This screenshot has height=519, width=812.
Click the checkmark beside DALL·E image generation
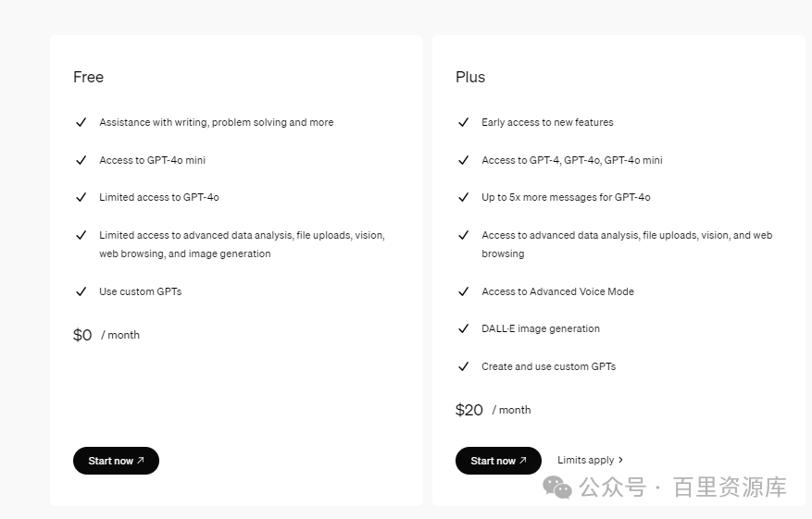coord(464,328)
